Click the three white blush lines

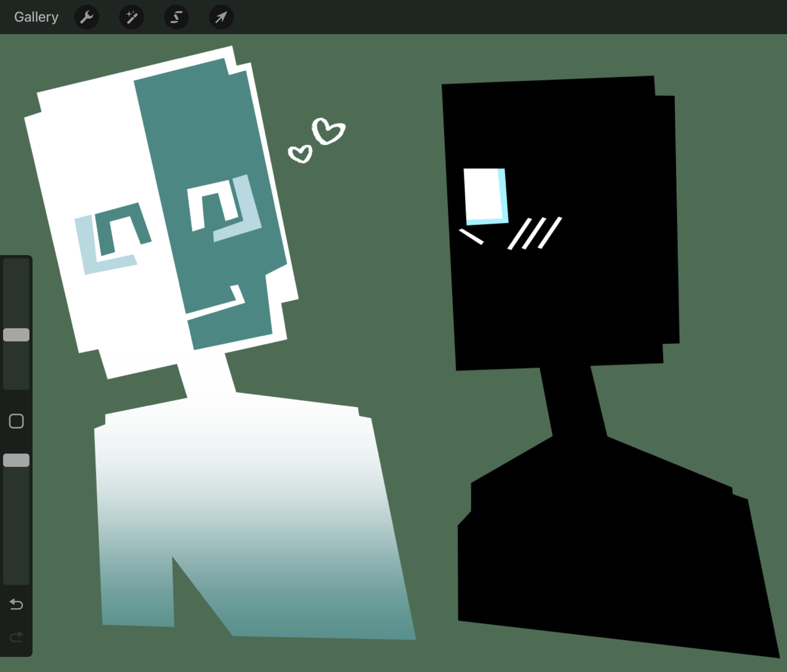tap(534, 233)
